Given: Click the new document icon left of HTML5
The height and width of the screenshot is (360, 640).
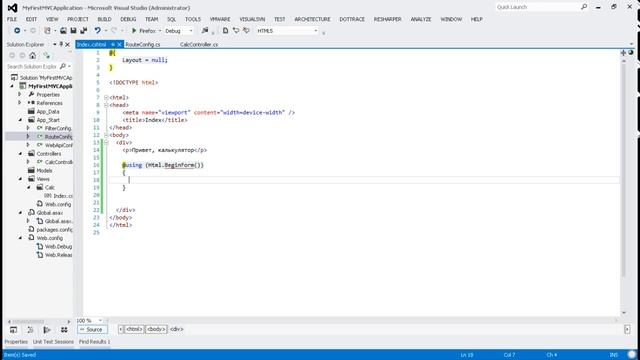Looking at the screenshot, I should point(225,31).
